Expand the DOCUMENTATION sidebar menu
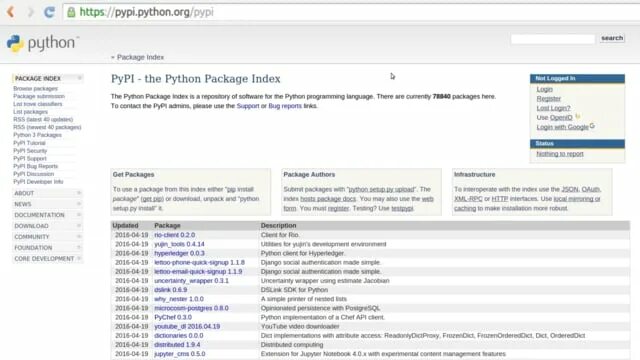 click(x=48, y=215)
